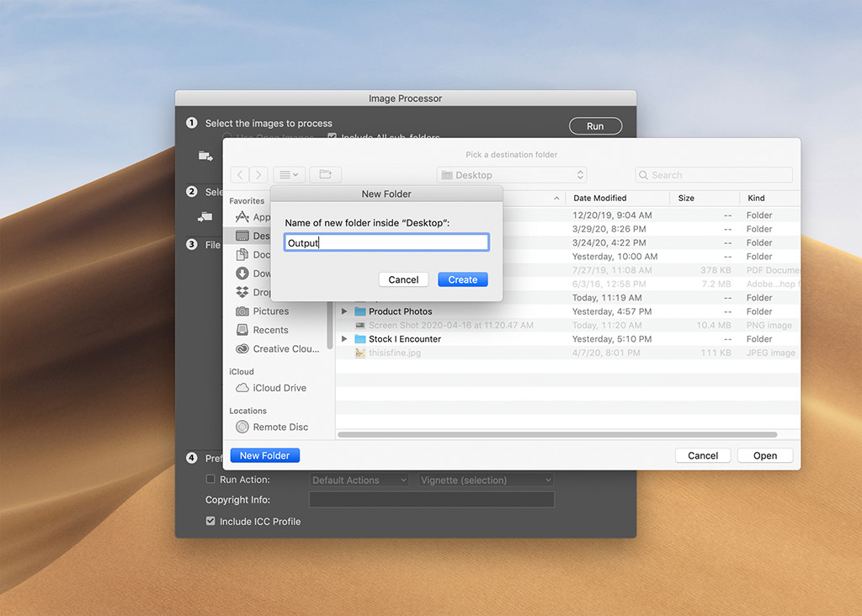The image size is (862, 616).
Task: Click the 12/20/19, 9:04 AM date cell
Action: click(x=612, y=215)
